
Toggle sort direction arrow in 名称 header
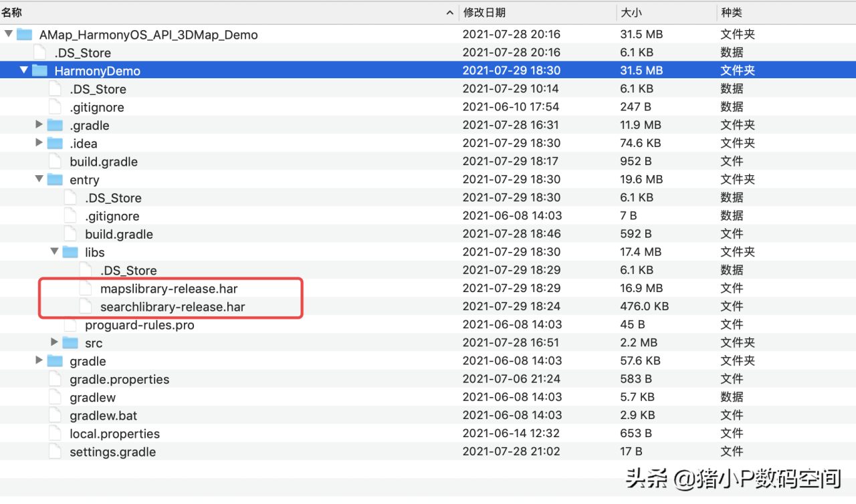pos(450,12)
